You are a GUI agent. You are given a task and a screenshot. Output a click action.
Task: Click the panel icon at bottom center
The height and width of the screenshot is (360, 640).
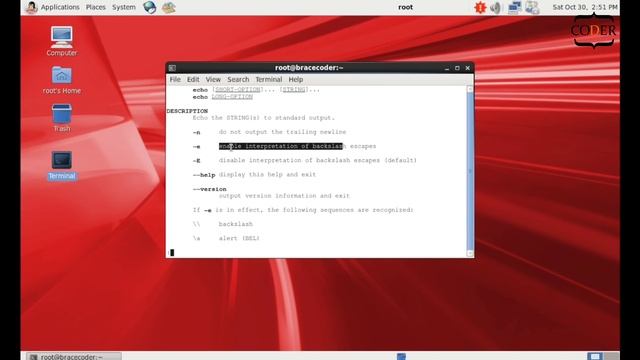401,357
